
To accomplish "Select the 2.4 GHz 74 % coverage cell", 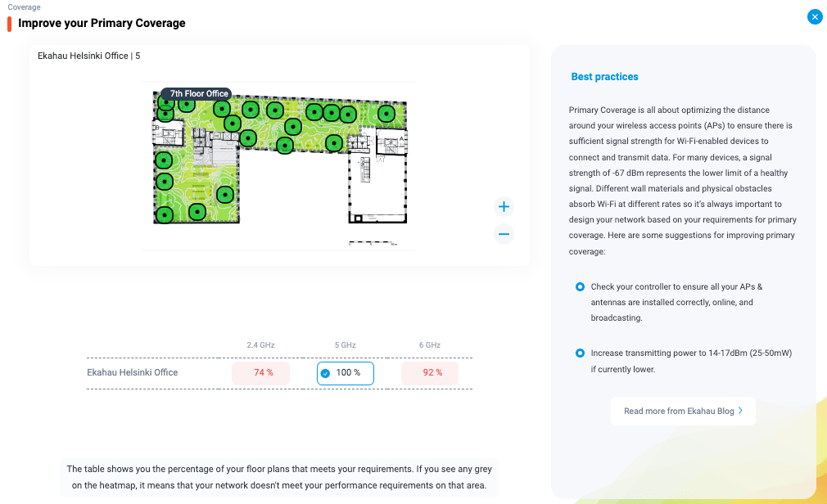I will coord(260,373).
